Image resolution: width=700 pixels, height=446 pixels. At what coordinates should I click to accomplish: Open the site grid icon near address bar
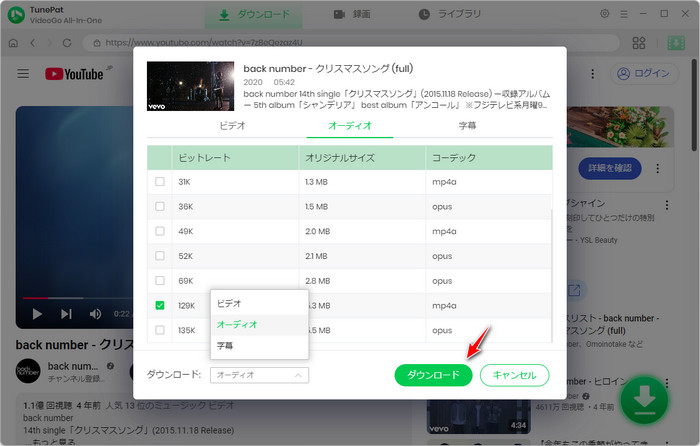coord(639,43)
